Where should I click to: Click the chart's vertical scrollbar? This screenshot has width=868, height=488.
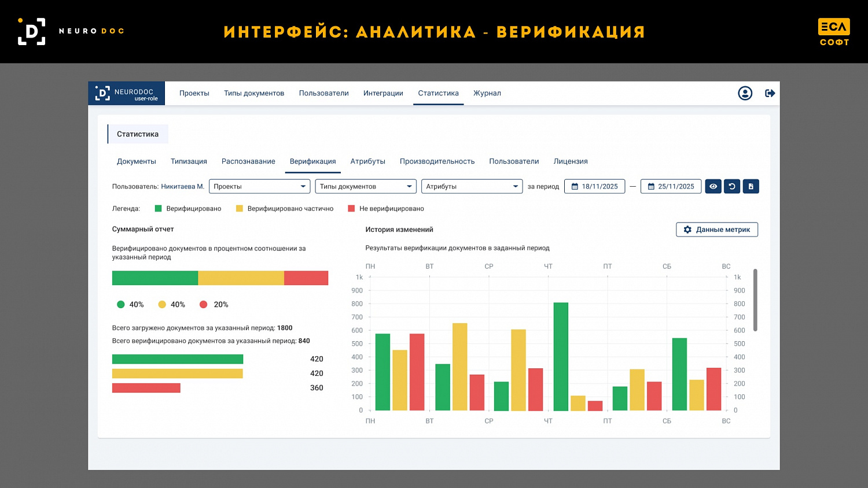[x=755, y=300]
